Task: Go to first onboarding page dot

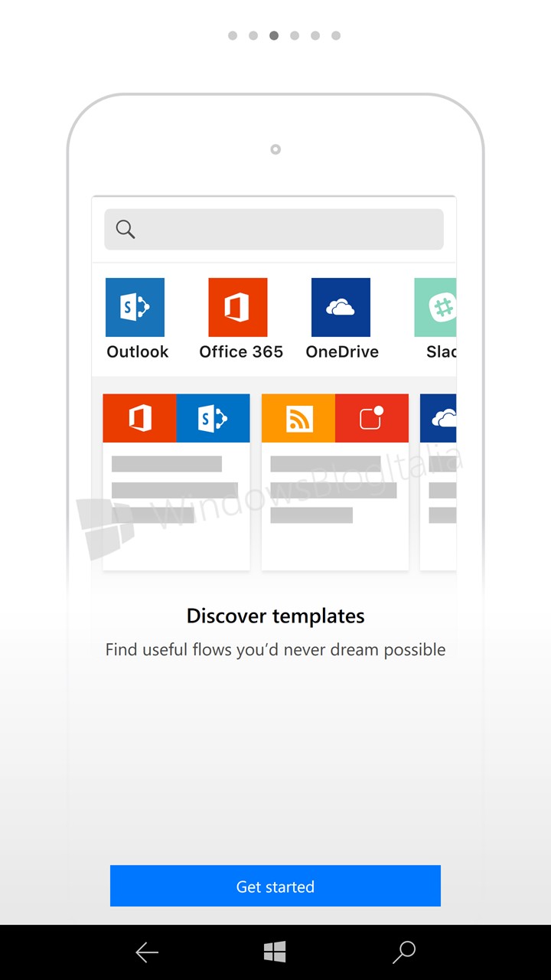Action: pyautogui.click(x=233, y=35)
